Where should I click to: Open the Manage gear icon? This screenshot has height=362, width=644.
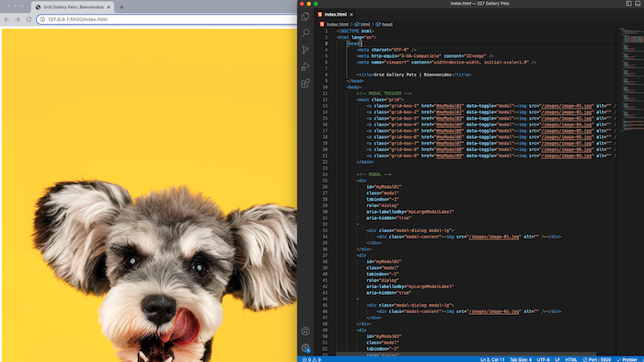pyautogui.click(x=305, y=348)
